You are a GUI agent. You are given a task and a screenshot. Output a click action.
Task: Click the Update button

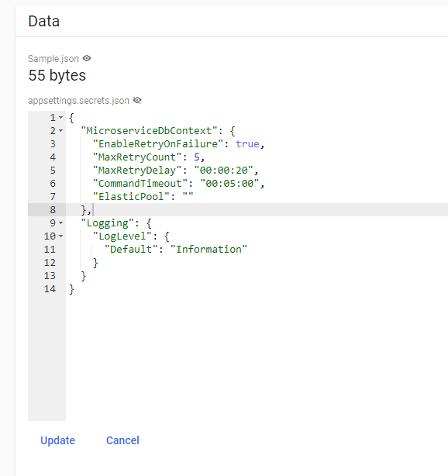57,440
